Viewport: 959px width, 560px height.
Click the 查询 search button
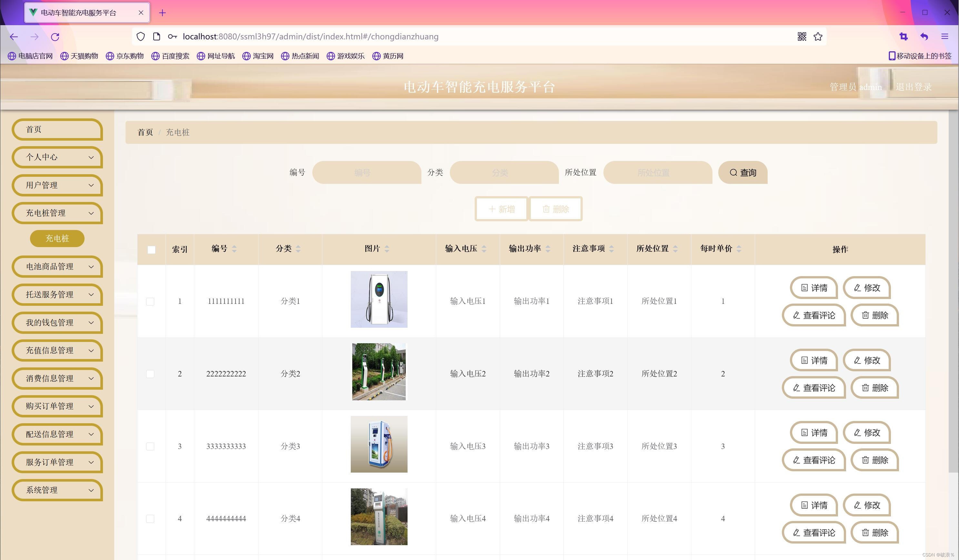pos(743,172)
